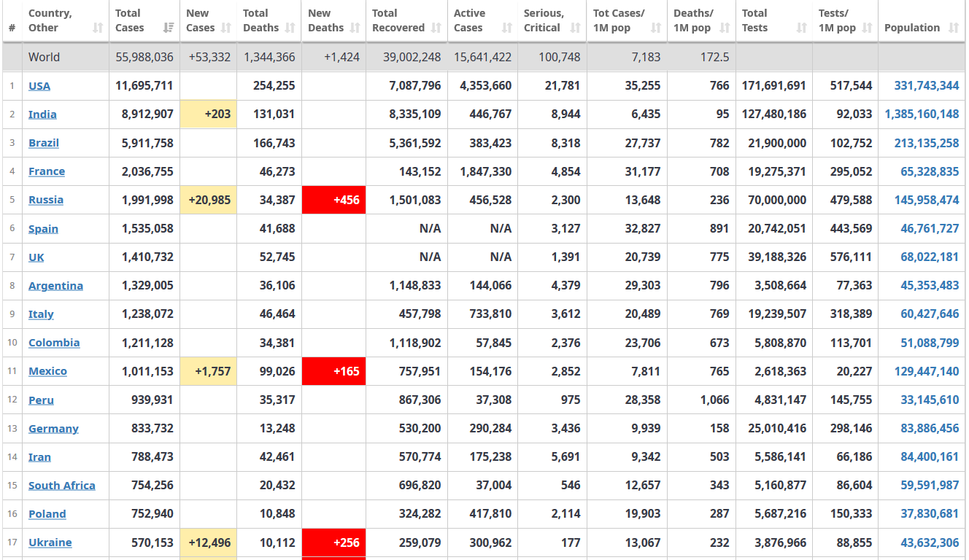This screenshot has height=560, width=969.
Task: Sort table by New Deaths arrows
Action: (355, 28)
